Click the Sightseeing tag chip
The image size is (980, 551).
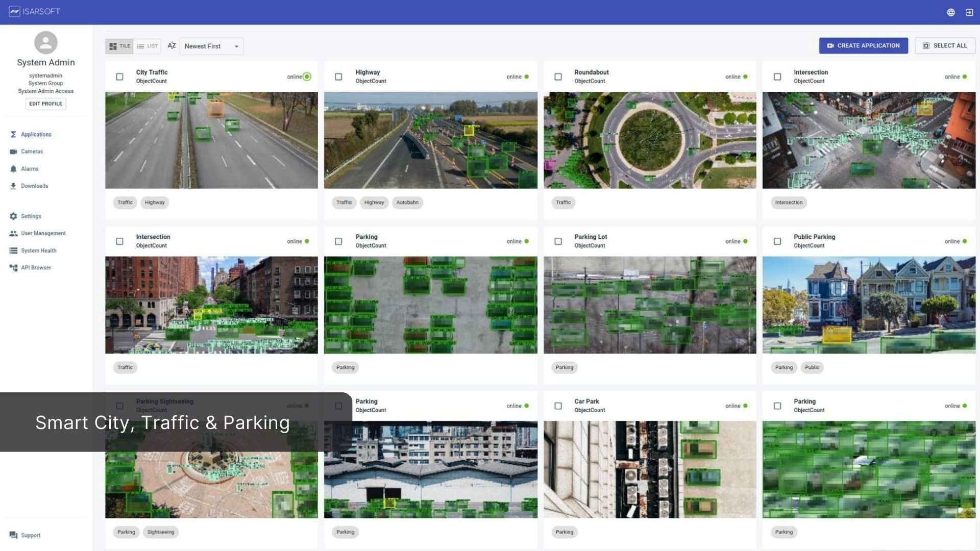[161, 532]
